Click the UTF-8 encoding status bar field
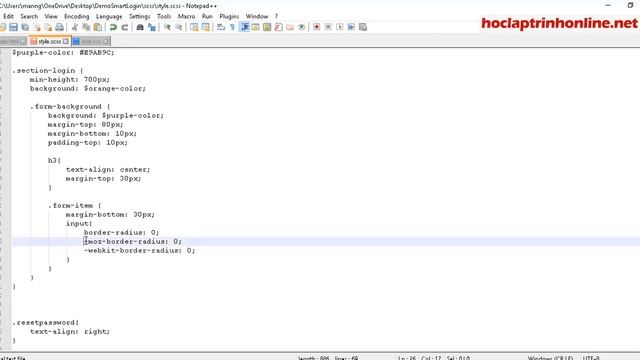This screenshot has height=360, width=640. [591, 358]
